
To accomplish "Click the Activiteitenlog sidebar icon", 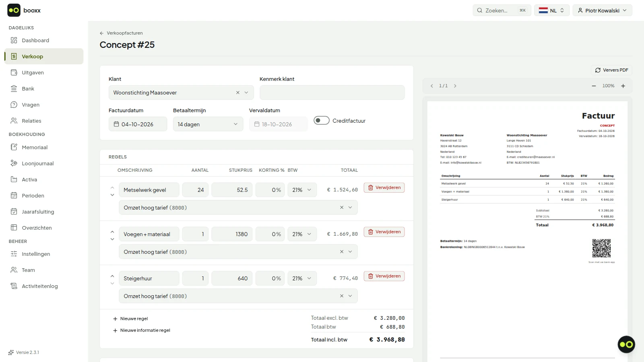I will (x=14, y=286).
